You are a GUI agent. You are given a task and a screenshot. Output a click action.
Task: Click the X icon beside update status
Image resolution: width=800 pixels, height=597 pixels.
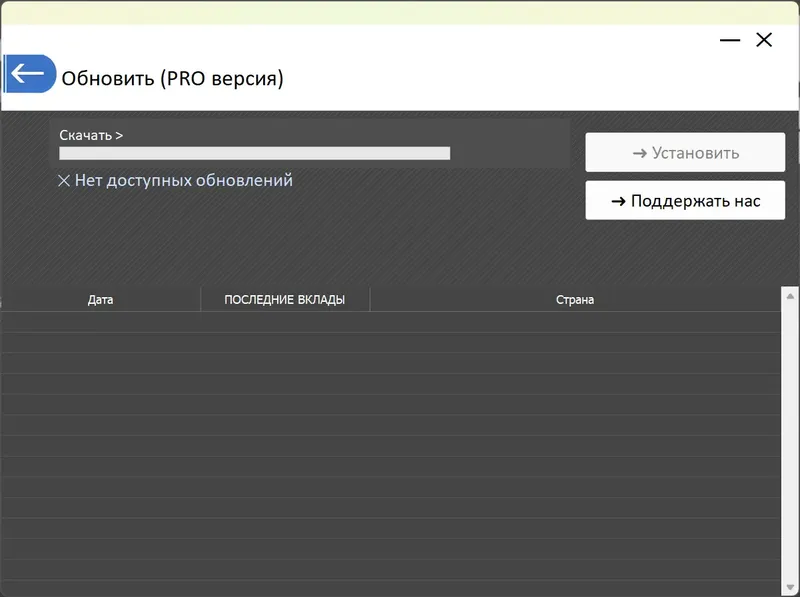click(x=62, y=180)
